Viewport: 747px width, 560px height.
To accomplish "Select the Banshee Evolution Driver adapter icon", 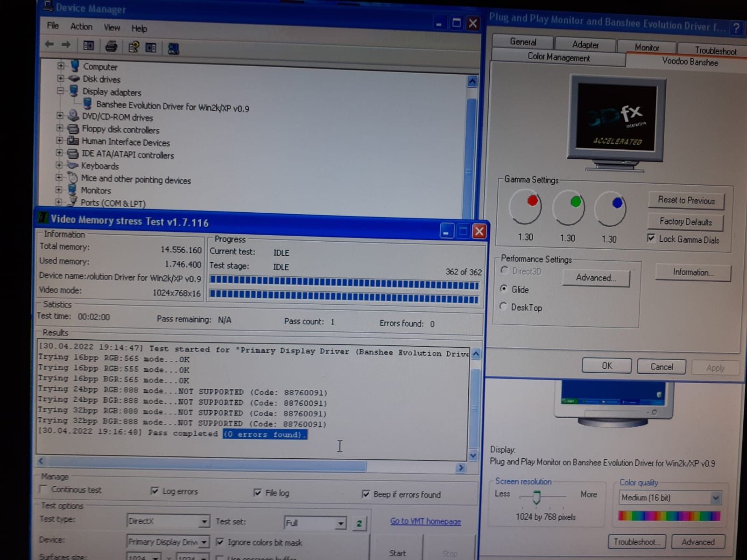I will [87, 104].
